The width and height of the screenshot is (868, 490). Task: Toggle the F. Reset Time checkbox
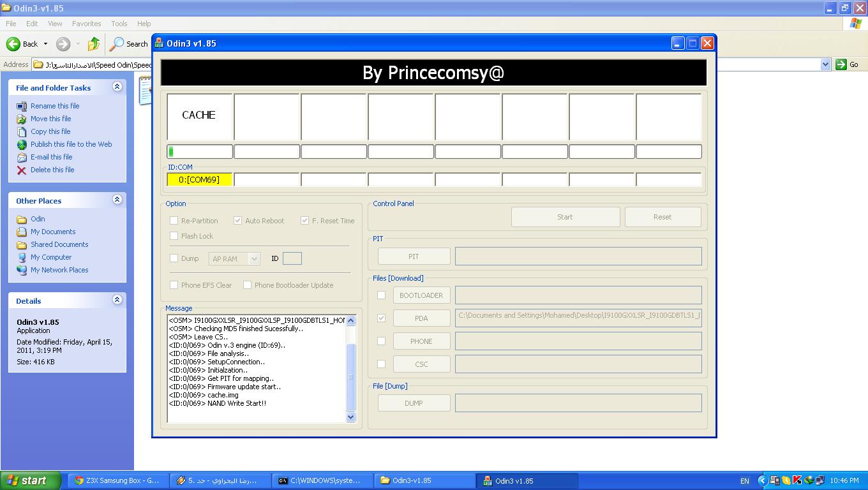tap(304, 221)
